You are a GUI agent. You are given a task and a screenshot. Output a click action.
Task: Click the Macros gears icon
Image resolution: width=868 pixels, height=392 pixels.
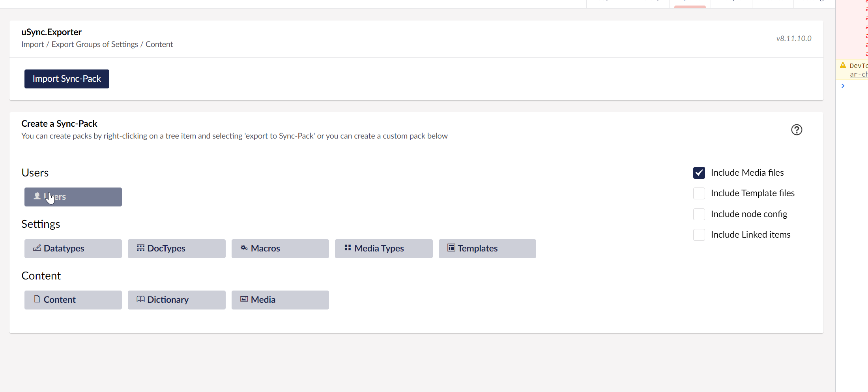[x=244, y=248]
